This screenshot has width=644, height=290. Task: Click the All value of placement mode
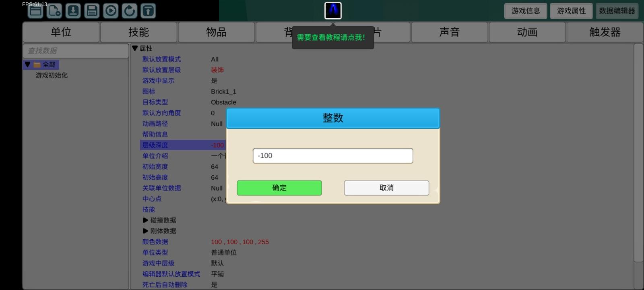click(x=215, y=59)
